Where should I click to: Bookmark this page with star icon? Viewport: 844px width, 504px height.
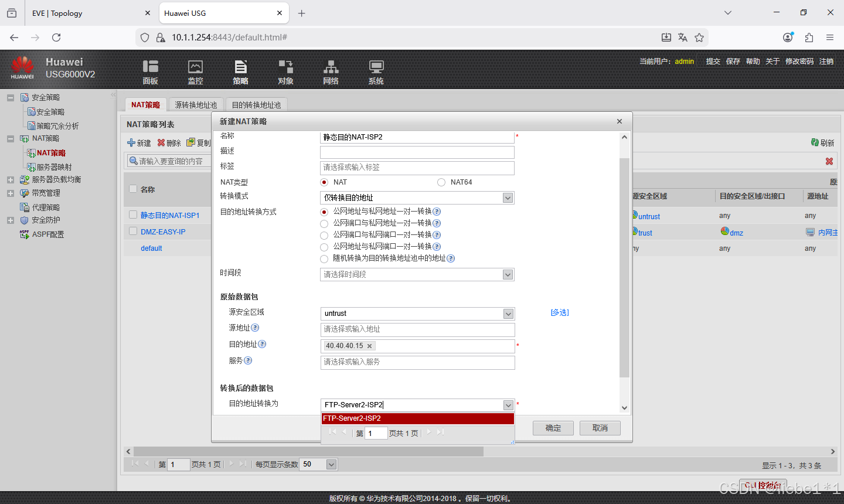click(699, 38)
